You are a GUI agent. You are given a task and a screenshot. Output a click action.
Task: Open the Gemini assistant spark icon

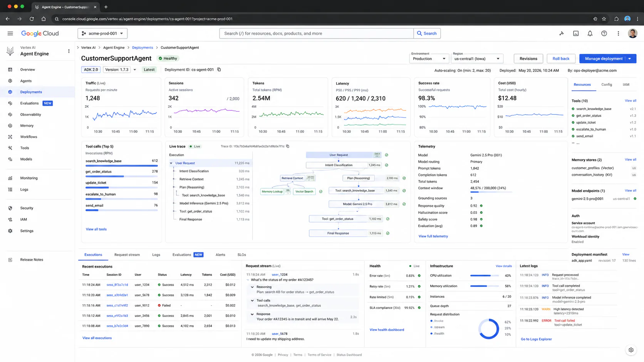point(562,33)
